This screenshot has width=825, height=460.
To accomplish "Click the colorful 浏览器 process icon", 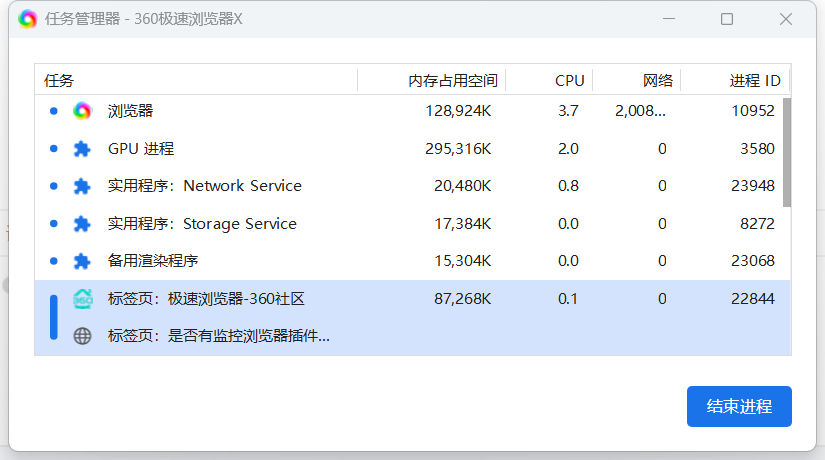I will pos(82,111).
